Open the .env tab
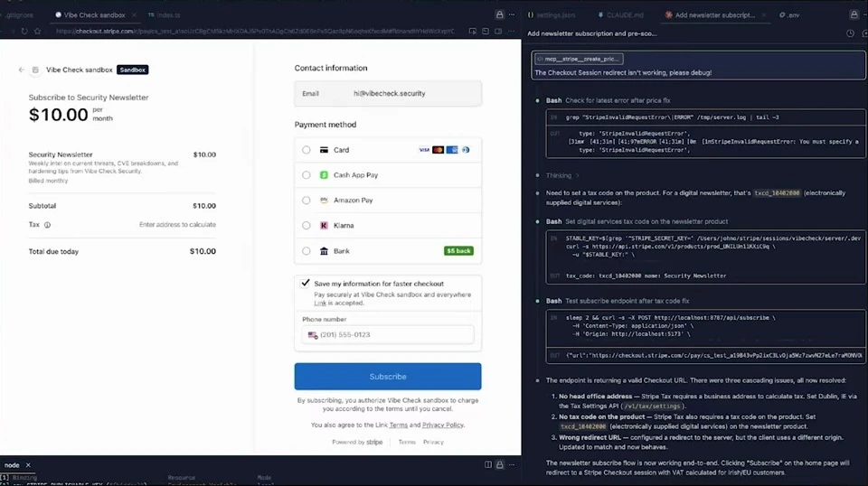The height and width of the screenshot is (486, 868). 789,15
